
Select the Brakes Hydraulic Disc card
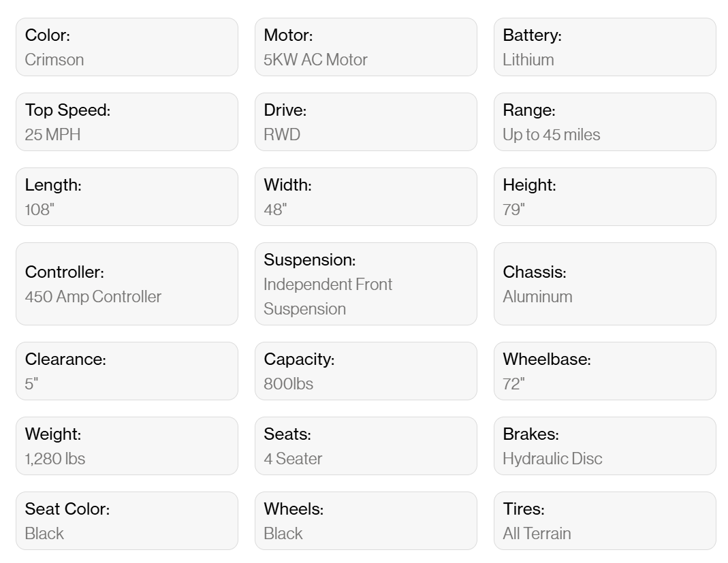605,446
